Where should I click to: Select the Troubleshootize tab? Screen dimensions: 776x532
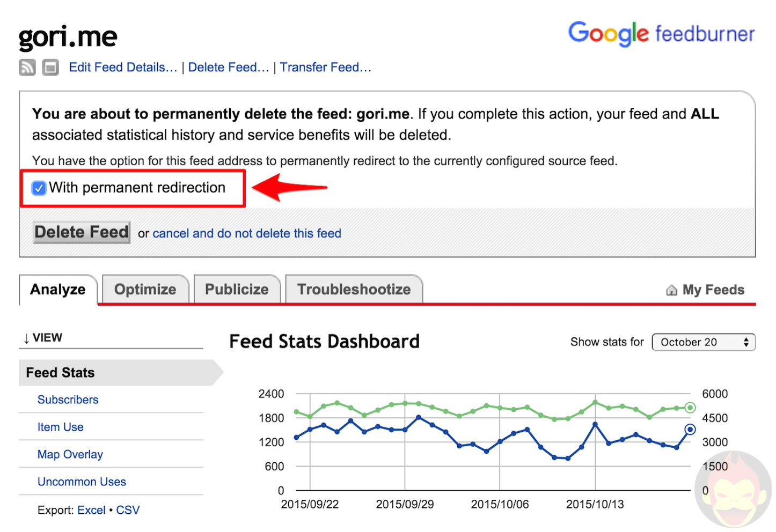pos(354,290)
